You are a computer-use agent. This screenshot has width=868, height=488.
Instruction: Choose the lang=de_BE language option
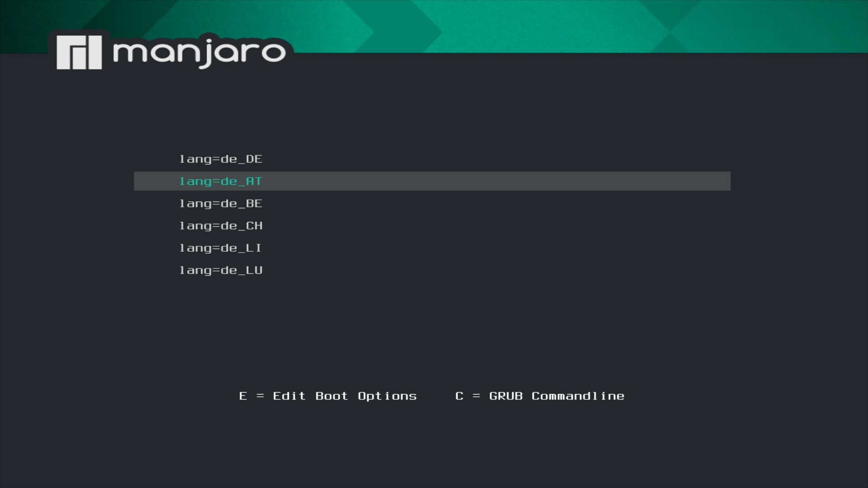coord(221,203)
